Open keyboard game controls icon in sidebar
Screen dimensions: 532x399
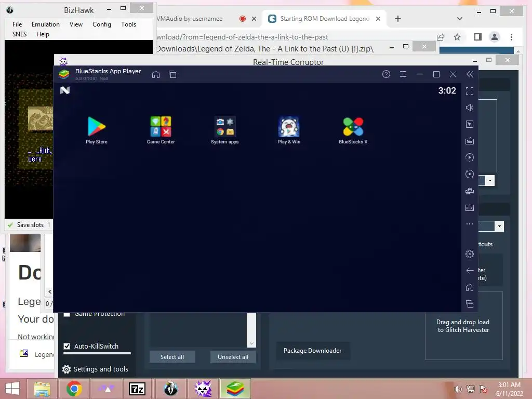coord(470,141)
